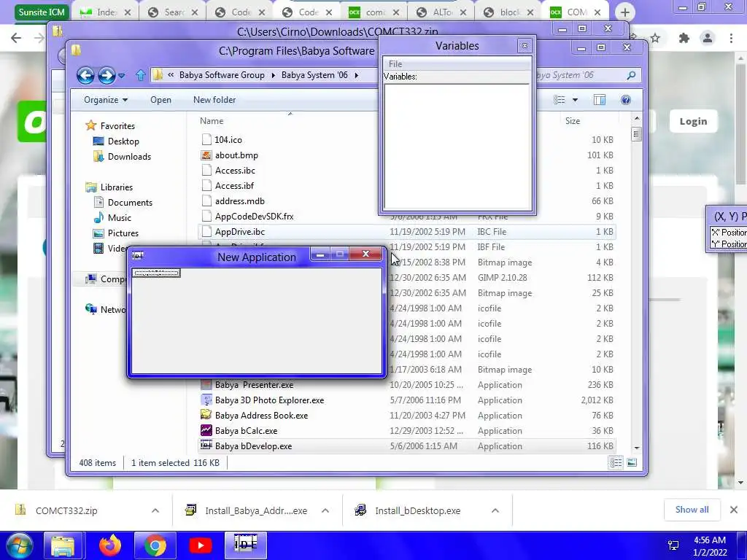The height and width of the screenshot is (560, 747).
Task: Open COMCT332.zip from downloads bar
Action: tap(66, 510)
